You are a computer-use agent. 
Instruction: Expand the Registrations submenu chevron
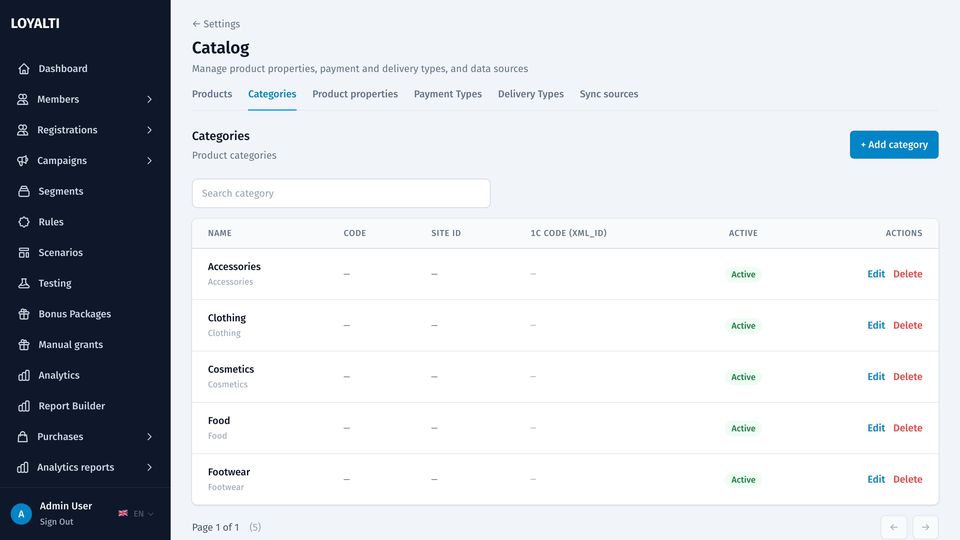coord(149,130)
